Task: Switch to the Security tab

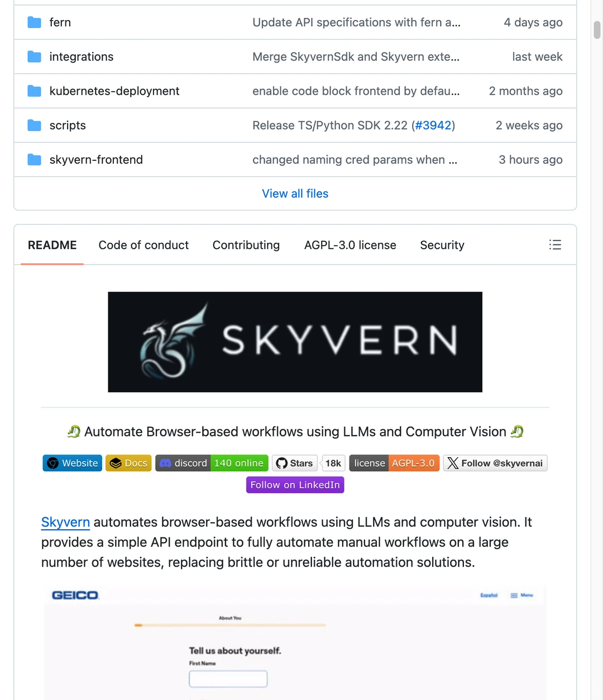Action: (442, 245)
